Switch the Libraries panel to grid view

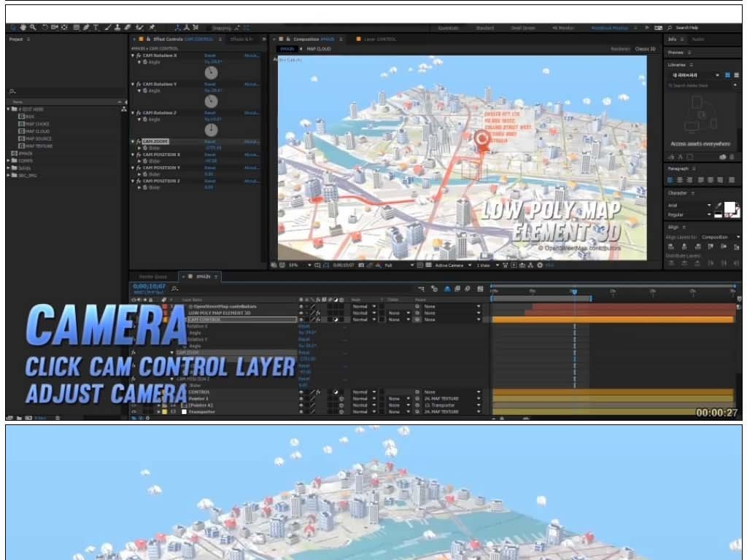point(727,75)
